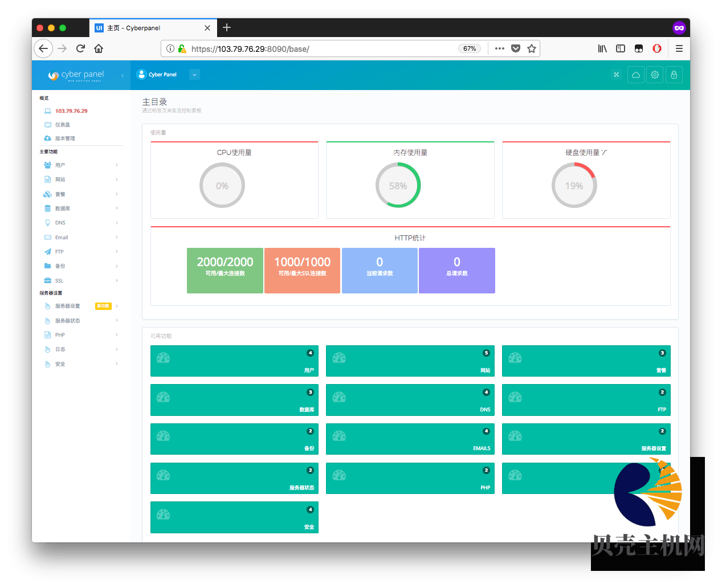Open the DNS feature tile
The height and width of the screenshot is (588, 722).
[x=410, y=400]
